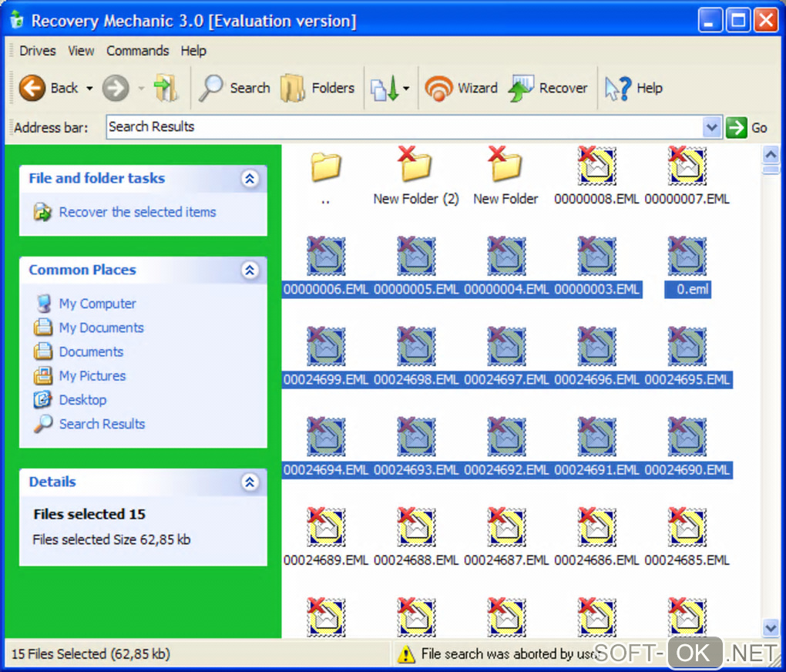This screenshot has width=786, height=672.
Task: Click the 00024694.EML file name
Action: tap(326, 470)
